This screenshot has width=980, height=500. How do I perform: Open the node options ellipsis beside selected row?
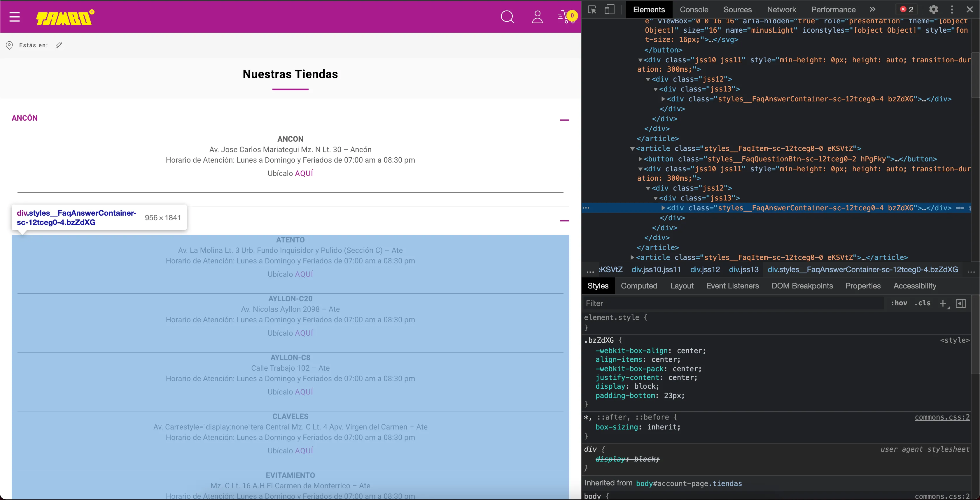586,208
